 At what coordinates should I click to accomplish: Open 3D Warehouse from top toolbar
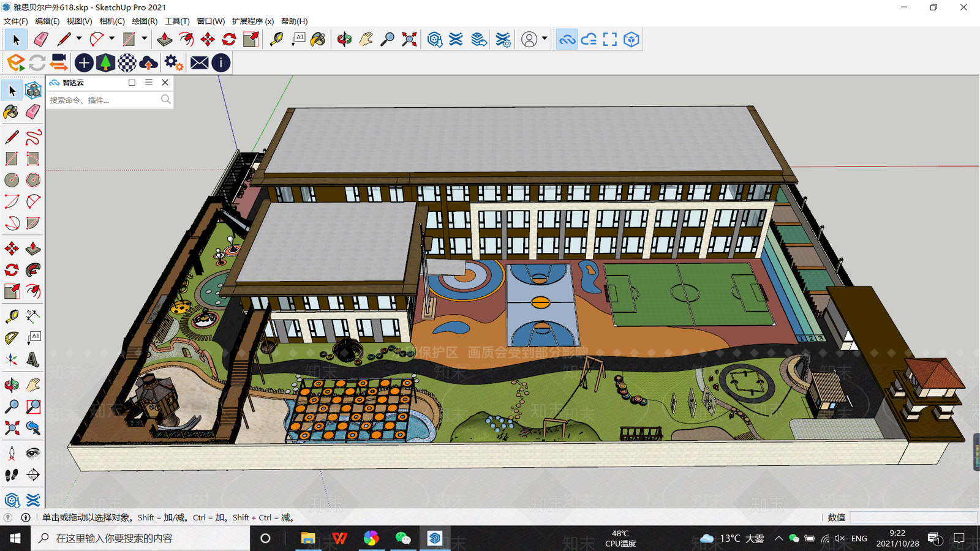click(435, 40)
